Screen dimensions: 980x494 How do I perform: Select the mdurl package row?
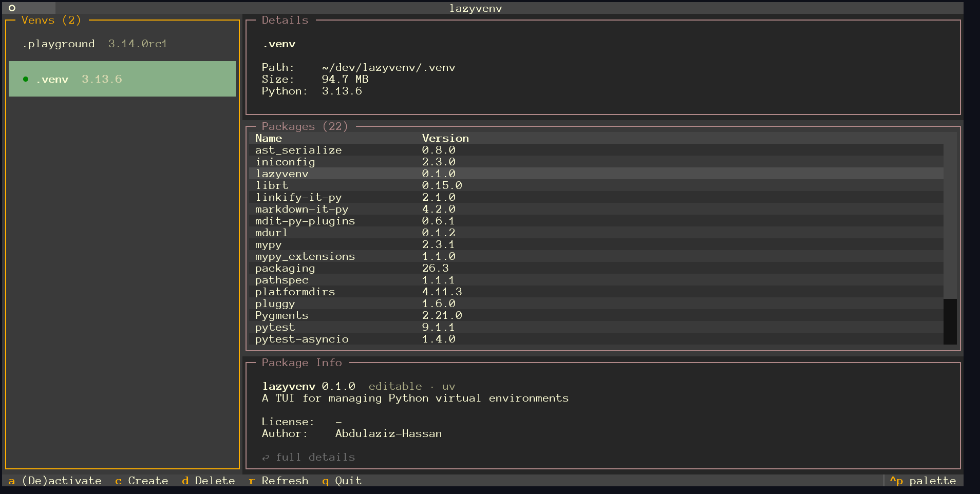point(596,233)
